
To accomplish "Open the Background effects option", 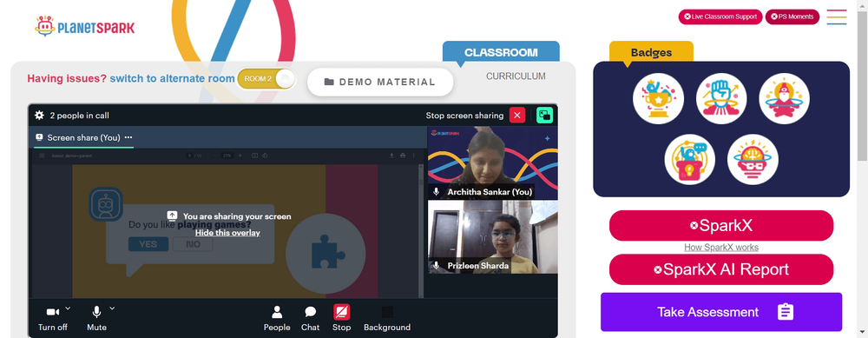I will (x=387, y=319).
